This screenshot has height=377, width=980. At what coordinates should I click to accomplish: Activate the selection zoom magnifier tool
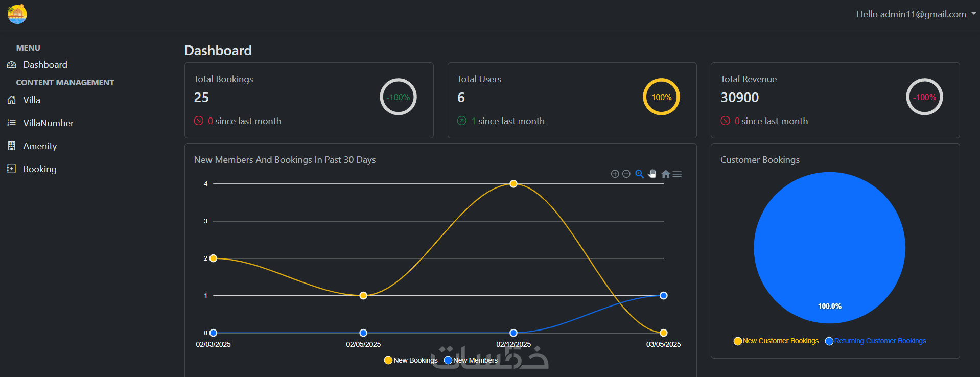639,174
